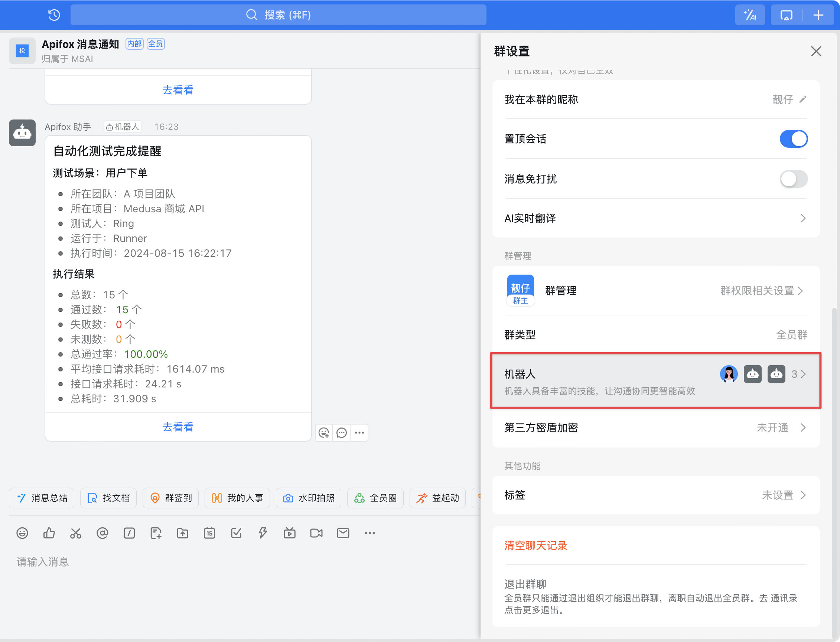Expand AI实时翻译 settings row
840x642 pixels.
[x=655, y=218]
